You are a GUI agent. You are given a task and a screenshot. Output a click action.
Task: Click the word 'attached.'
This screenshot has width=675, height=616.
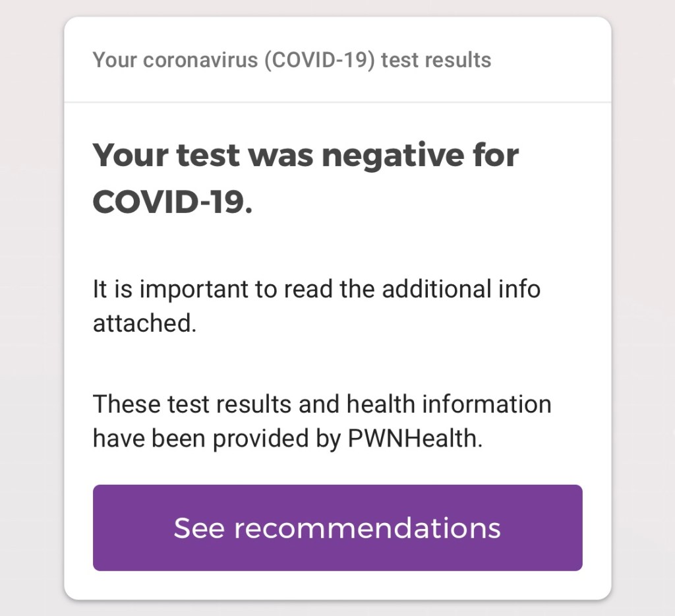pyautogui.click(x=144, y=324)
